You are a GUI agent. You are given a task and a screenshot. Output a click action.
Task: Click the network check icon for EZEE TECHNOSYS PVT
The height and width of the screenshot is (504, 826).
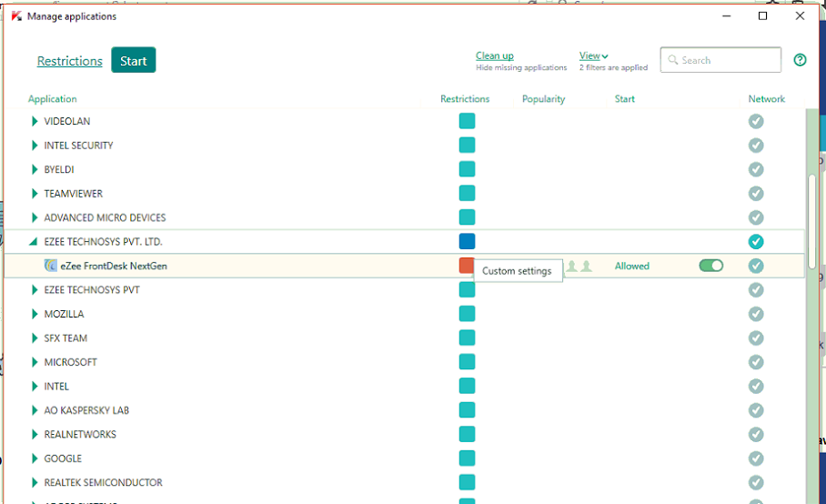click(x=756, y=290)
